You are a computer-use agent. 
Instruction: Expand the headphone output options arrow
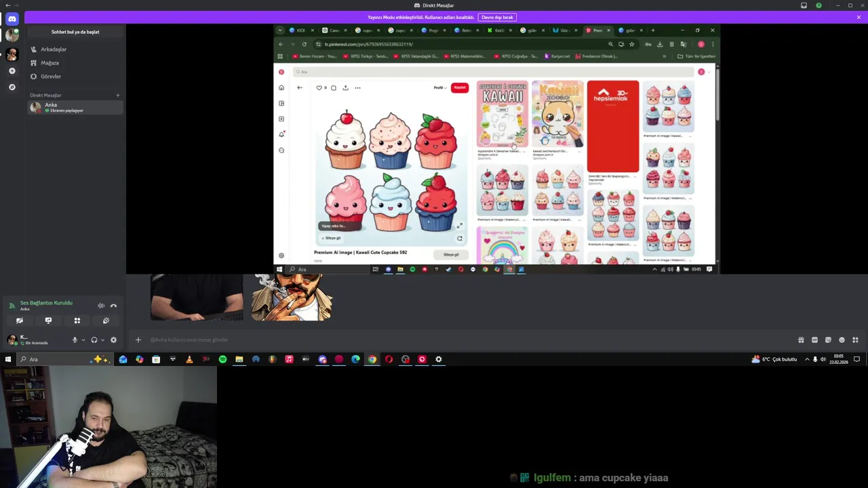click(102, 340)
